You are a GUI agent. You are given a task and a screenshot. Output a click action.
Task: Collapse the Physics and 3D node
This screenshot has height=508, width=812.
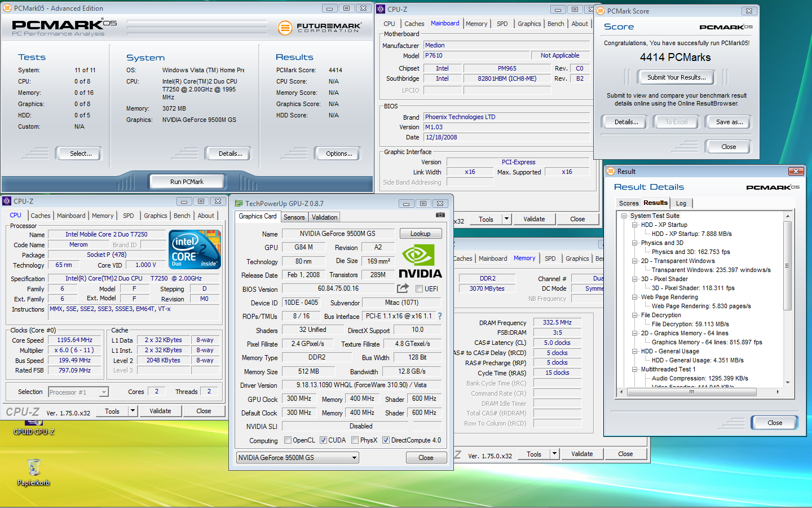[x=635, y=243]
